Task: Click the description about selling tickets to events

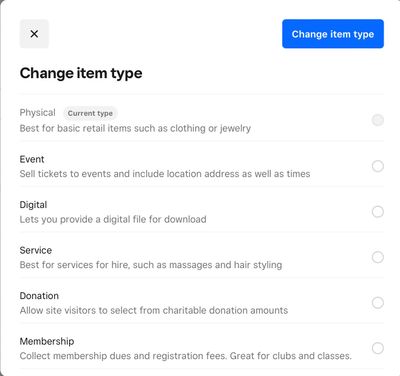Action: tap(165, 174)
